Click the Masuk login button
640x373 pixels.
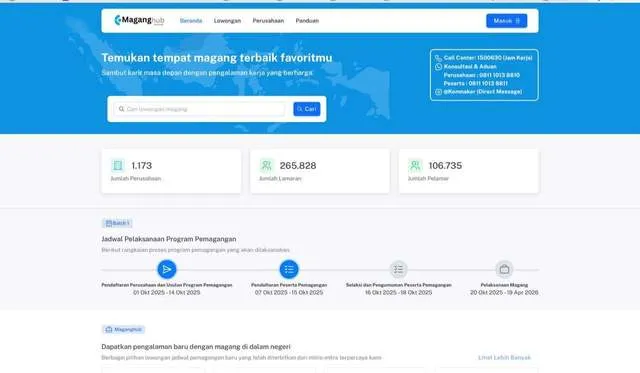pyautogui.click(x=507, y=21)
